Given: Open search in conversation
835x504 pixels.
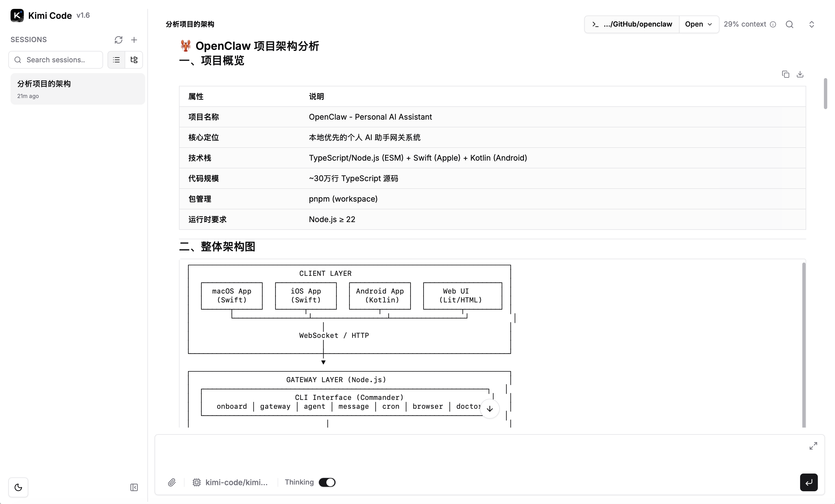Looking at the screenshot, I should pyautogui.click(x=789, y=24).
